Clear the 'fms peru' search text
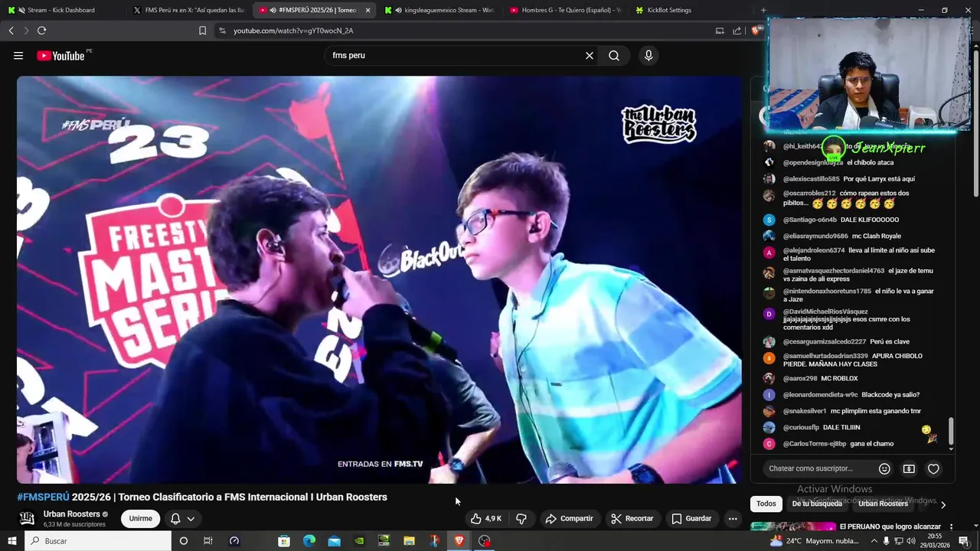The height and width of the screenshot is (551, 980). pos(590,56)
